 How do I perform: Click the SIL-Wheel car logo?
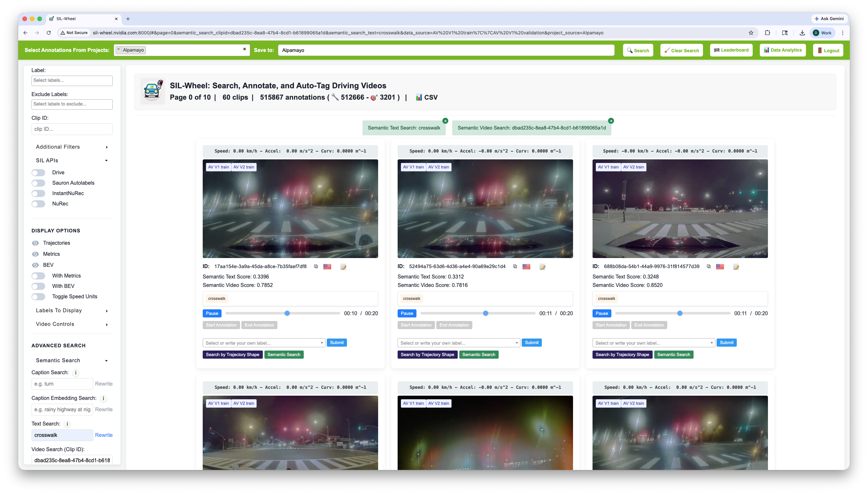pyautogui.click(x=153, y=91)
